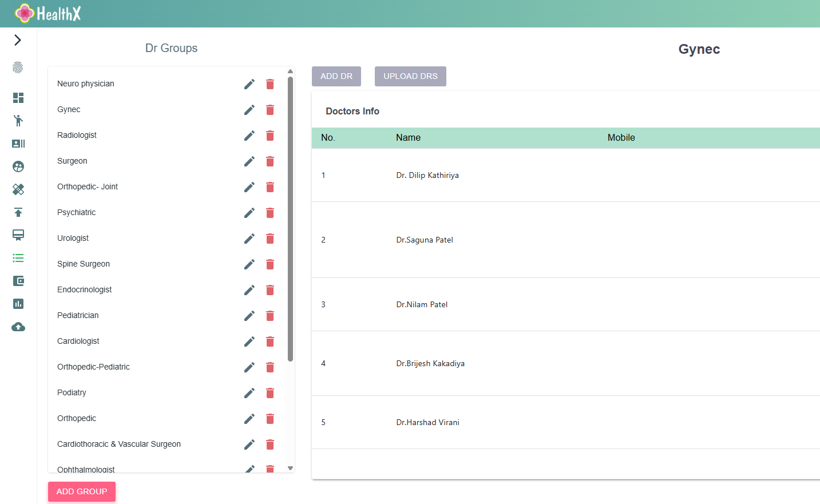
Task: Open the users group section
Action: pos(18,166)
